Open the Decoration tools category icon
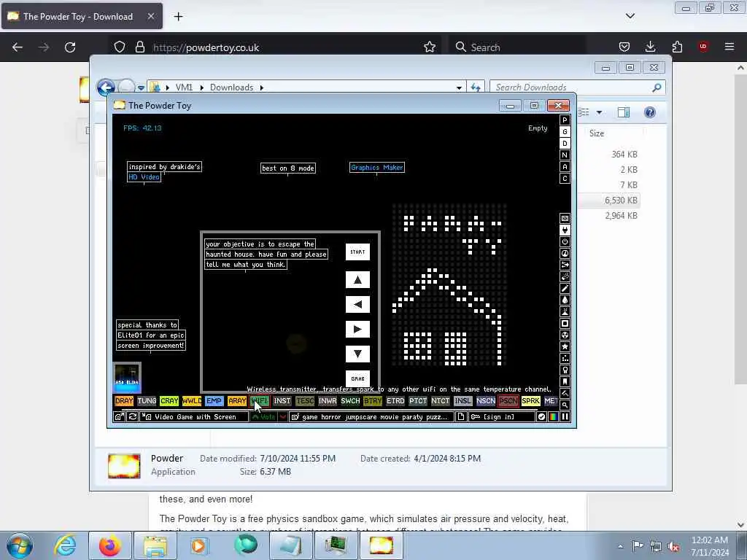This screenshot has height=560, width=747. tap(565, 393)
